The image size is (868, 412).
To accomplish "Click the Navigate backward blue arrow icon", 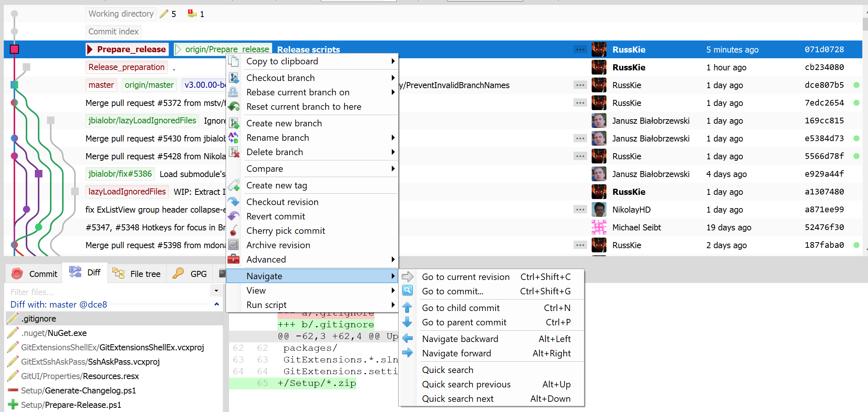I will tap(408, 338).
